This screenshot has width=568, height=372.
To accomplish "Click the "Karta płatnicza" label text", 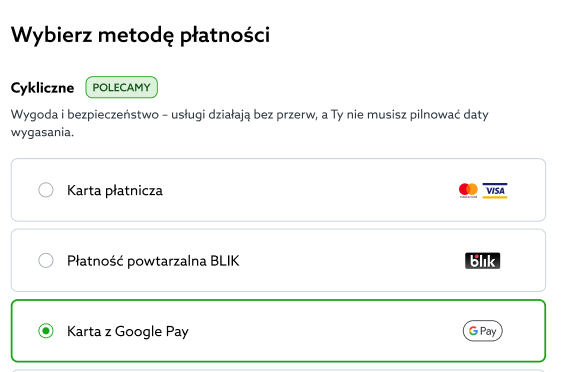I will [115, 191].
